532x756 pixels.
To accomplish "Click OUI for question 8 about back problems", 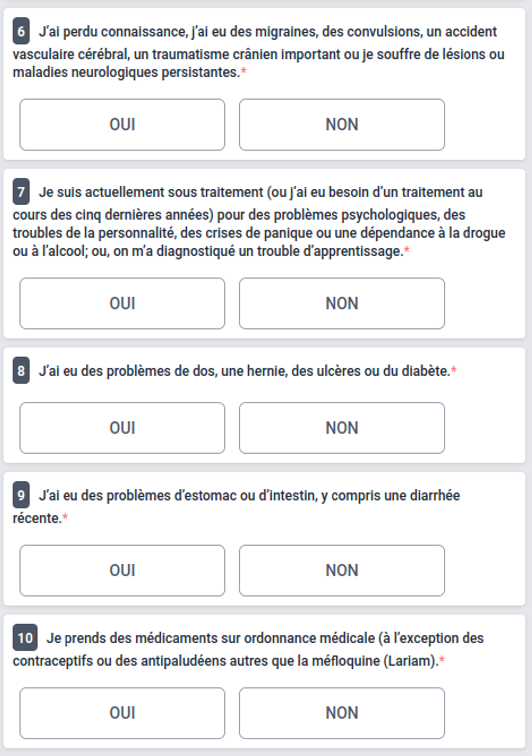I will (123, 428).
